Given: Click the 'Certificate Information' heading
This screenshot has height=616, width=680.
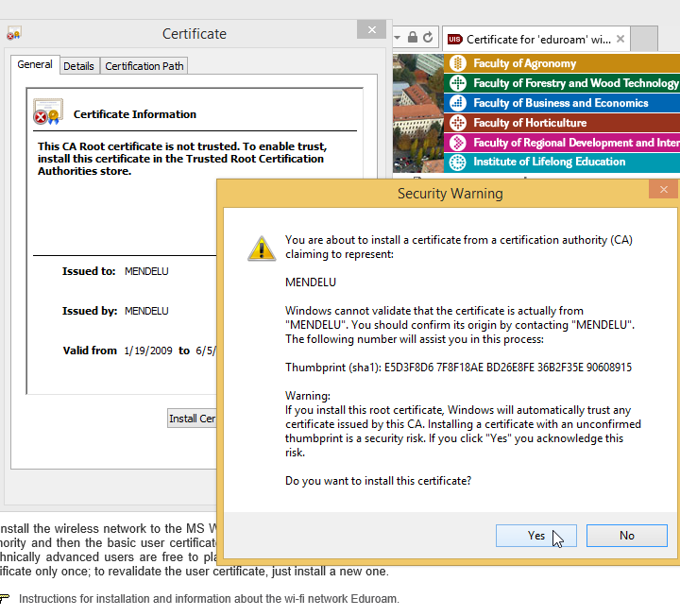Looking at the screenshot, I should [x=134, y=114].
